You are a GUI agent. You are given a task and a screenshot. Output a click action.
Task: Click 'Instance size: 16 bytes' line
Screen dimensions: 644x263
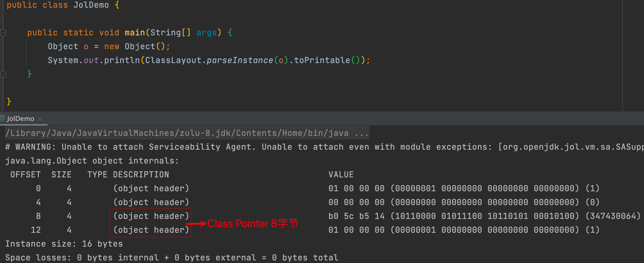tap(64, 244)
